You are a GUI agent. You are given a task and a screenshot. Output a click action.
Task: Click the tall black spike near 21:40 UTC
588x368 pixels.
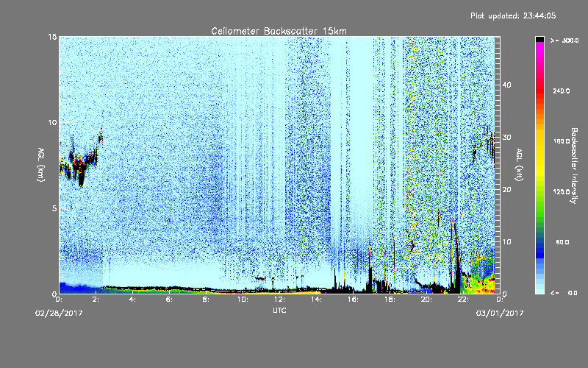point(456,259)
